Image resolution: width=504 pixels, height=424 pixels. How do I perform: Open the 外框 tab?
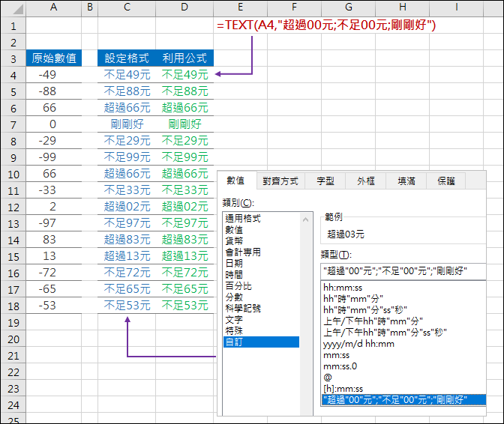[366, 181]
